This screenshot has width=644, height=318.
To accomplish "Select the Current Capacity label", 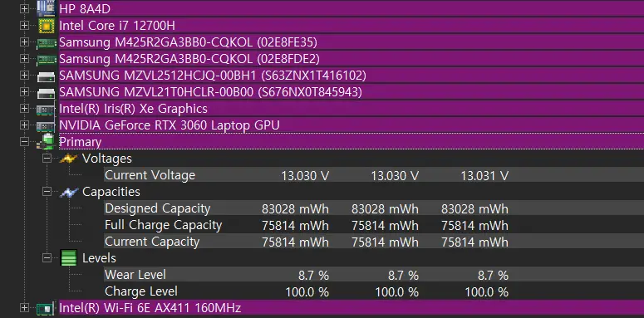I will [152, 242].
